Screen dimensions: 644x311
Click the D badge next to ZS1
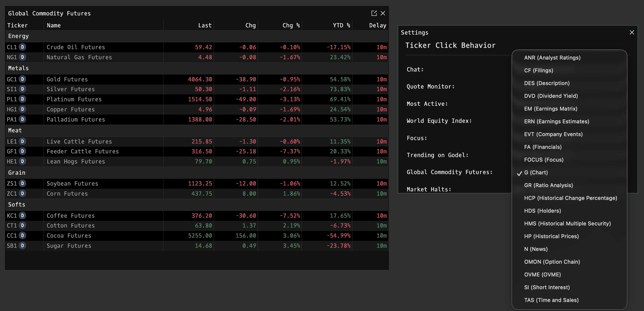23,183
